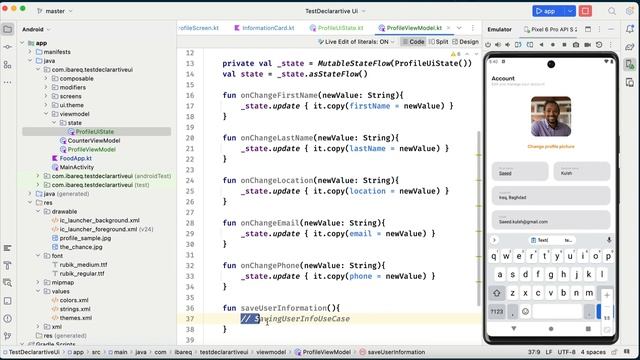Open the run configuration dropdown arrow
This screenshot has height=360, width=640.
pyautogui.click(x=570, y=11)
